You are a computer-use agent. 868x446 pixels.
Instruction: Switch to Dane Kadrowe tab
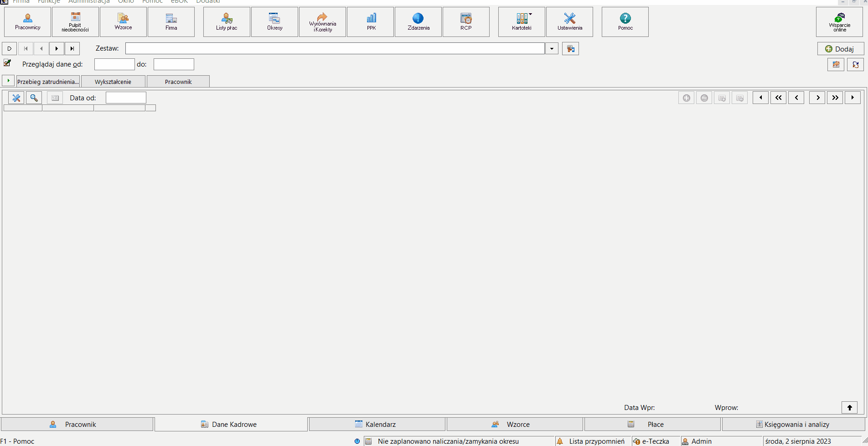(231, 424)
